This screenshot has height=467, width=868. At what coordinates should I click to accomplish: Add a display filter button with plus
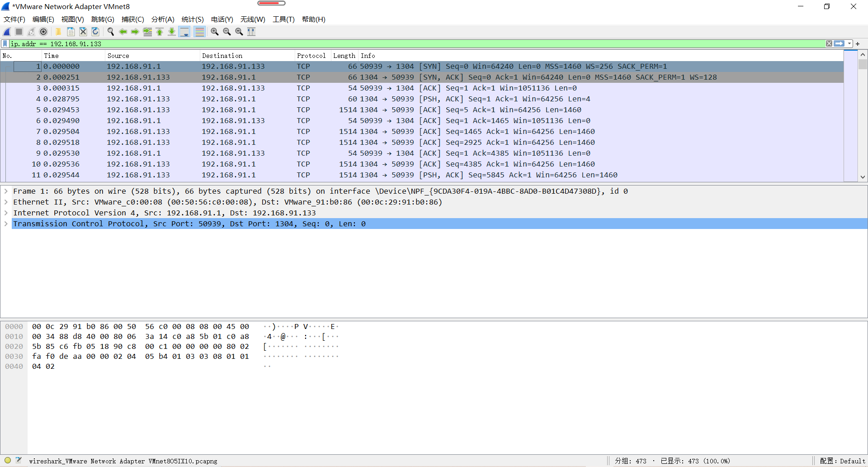[x=858, y=44]
